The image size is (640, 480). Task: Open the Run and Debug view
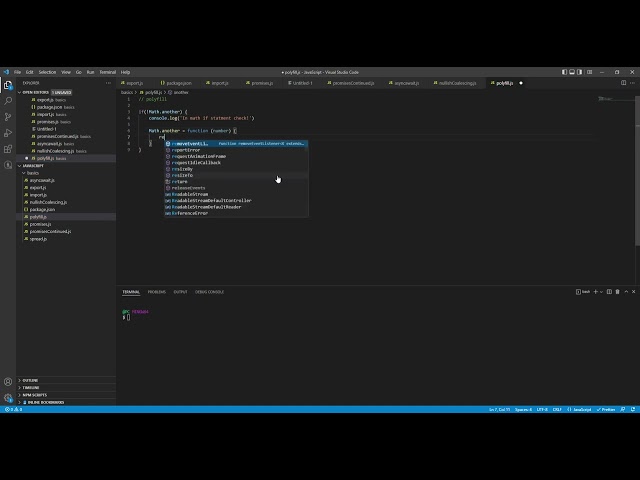coord(8,133)
